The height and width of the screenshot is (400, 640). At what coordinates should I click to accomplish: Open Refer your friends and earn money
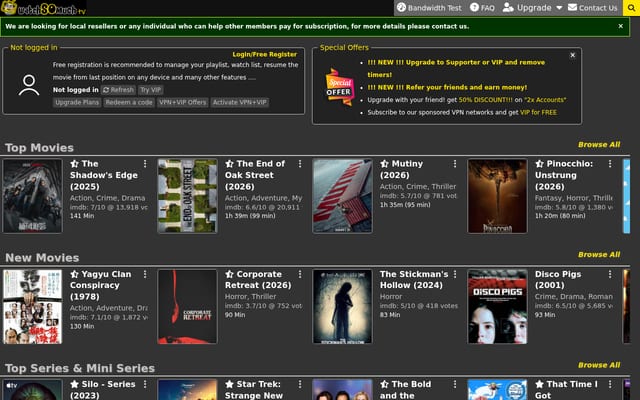tap(447, 87)
